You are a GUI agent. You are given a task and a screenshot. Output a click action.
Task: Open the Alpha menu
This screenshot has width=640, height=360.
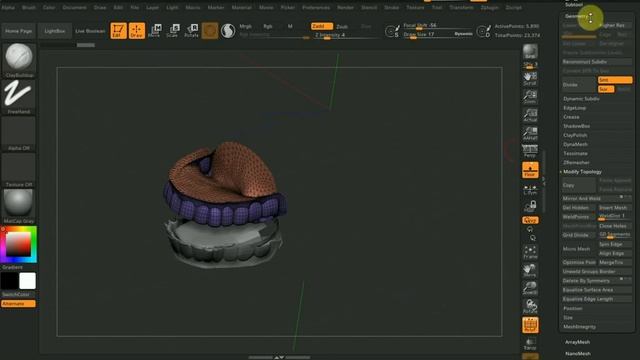[9, 7]
